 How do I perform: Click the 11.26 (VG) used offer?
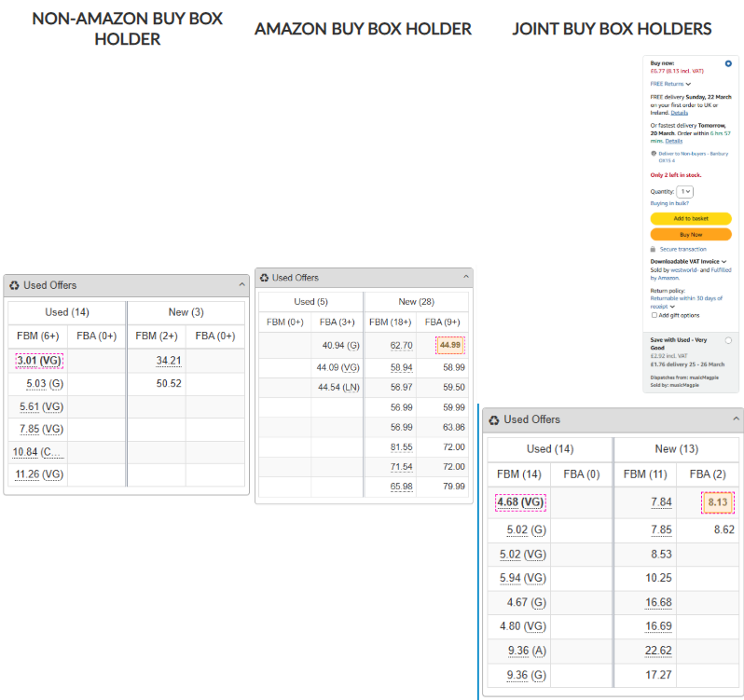(39, 474)
